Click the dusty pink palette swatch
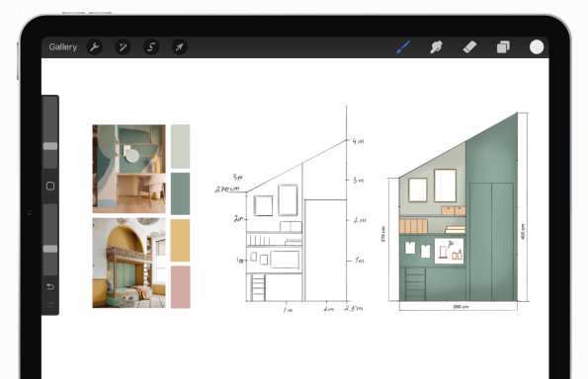This screenshot has height=379, width=588. coord(181,287)
